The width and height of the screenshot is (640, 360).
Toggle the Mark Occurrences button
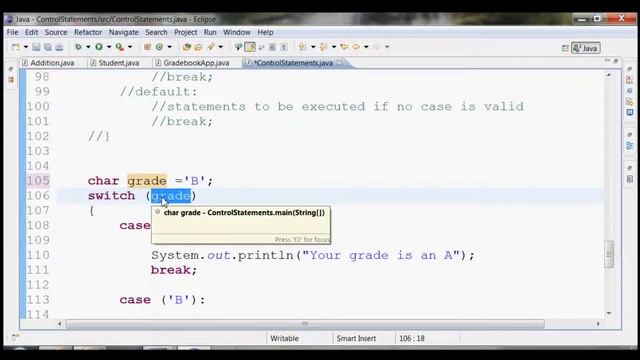(250, 47)
